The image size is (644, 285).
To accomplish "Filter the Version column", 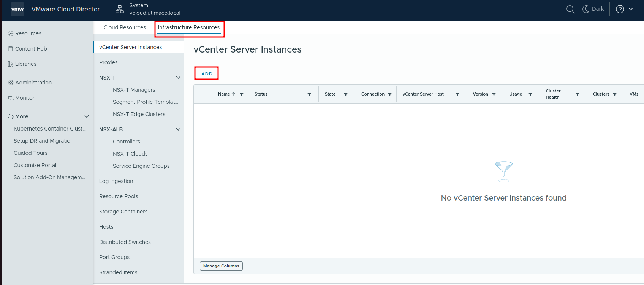I will click(x=494, y=94).
